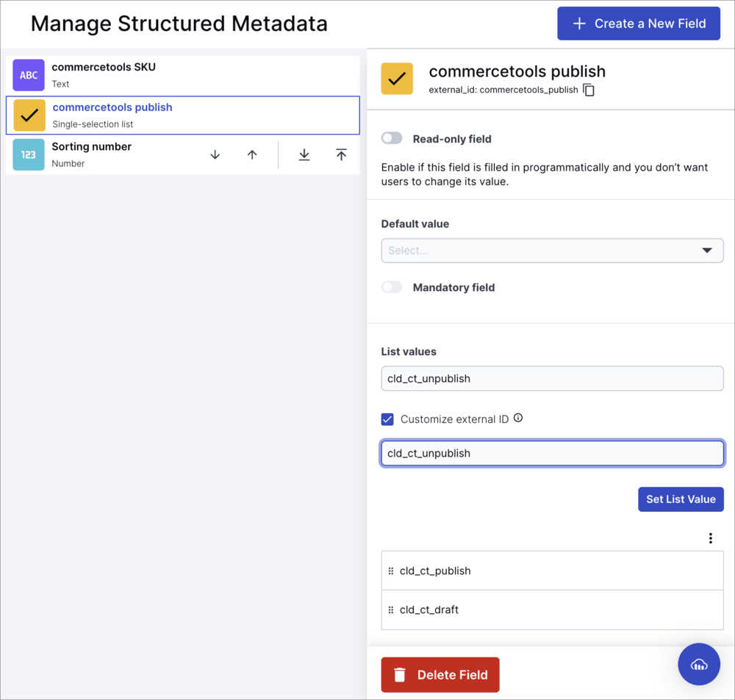Grab the drag handle for cld_ct_publish

point(391,571)
